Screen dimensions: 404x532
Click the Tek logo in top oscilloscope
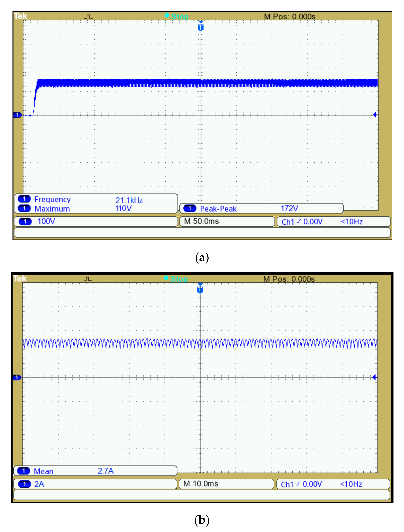(20, 16)
